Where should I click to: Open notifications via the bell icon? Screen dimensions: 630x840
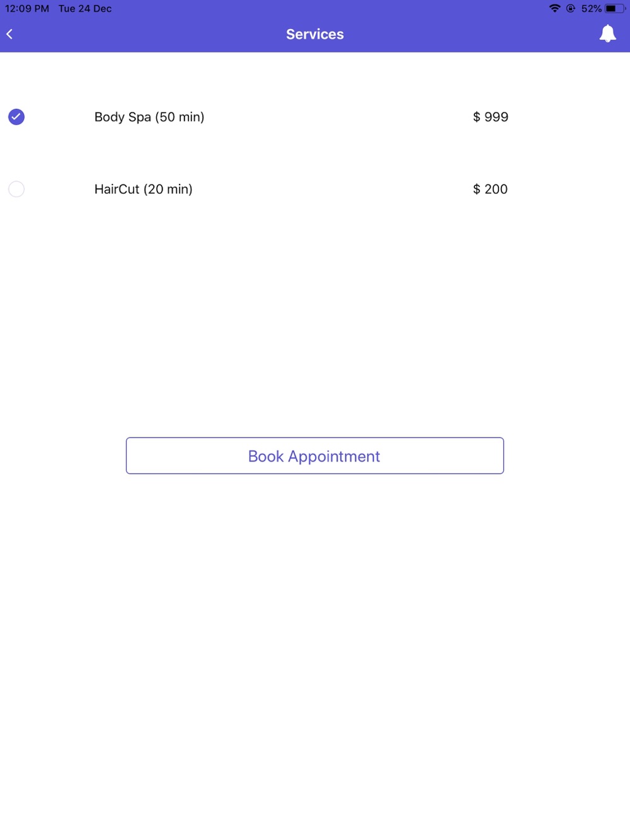coord(607,34)
